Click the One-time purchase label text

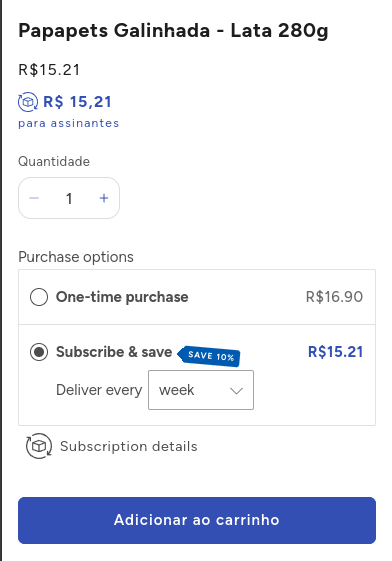pyautogui.click(x=122, y=297)
